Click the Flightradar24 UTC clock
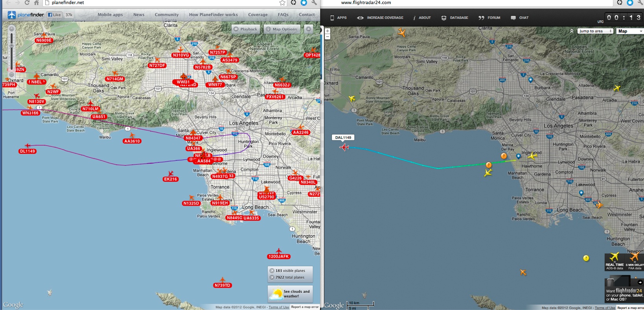The width and height of the screenshot is (644, 310). [624, 17]
